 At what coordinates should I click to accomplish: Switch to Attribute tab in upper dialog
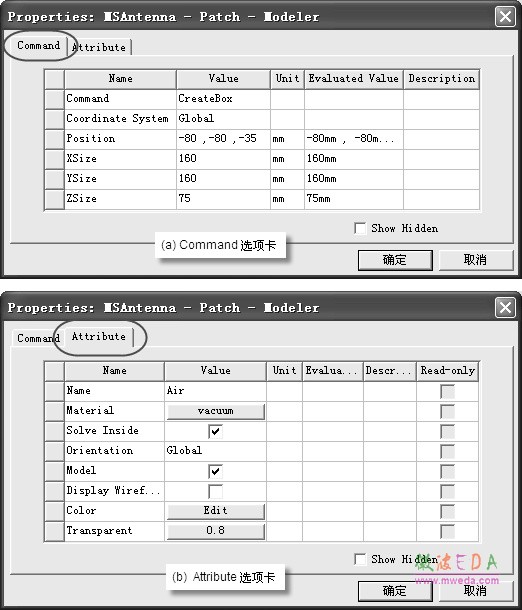pos(100,47)
